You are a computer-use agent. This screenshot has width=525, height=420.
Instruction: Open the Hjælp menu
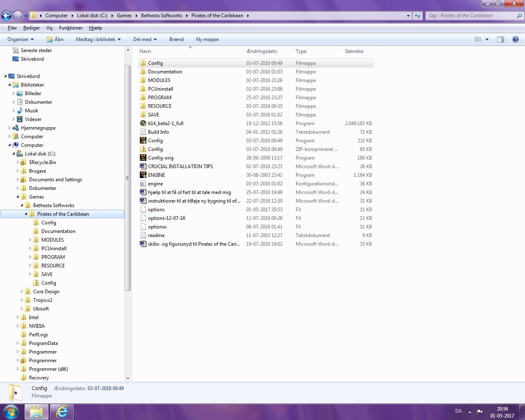tap(96, 28)
